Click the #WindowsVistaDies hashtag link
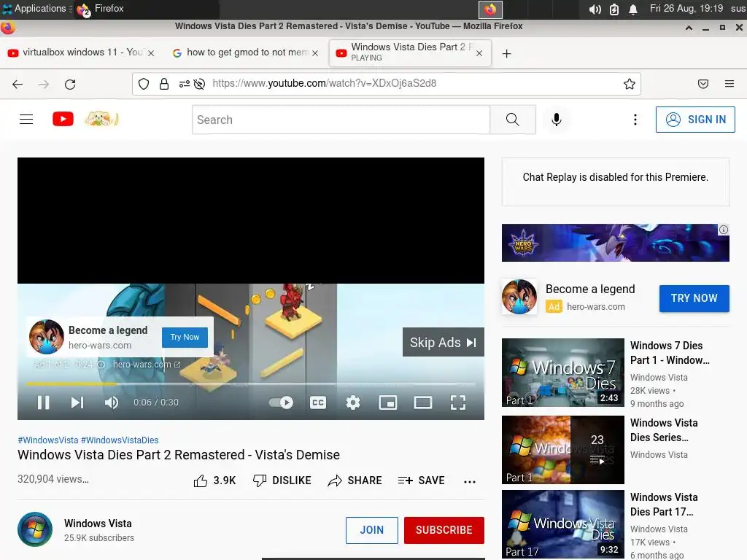This screenshot has height=560, width=747. (x=120, y=440)
